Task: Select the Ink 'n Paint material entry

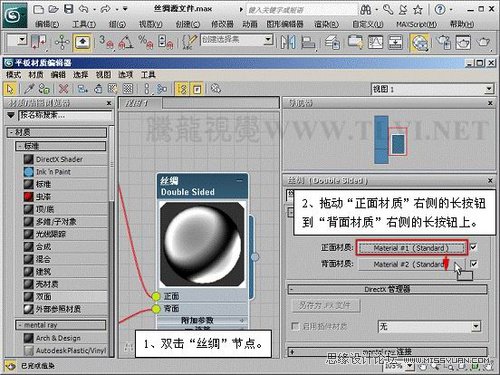Action: 66,172
